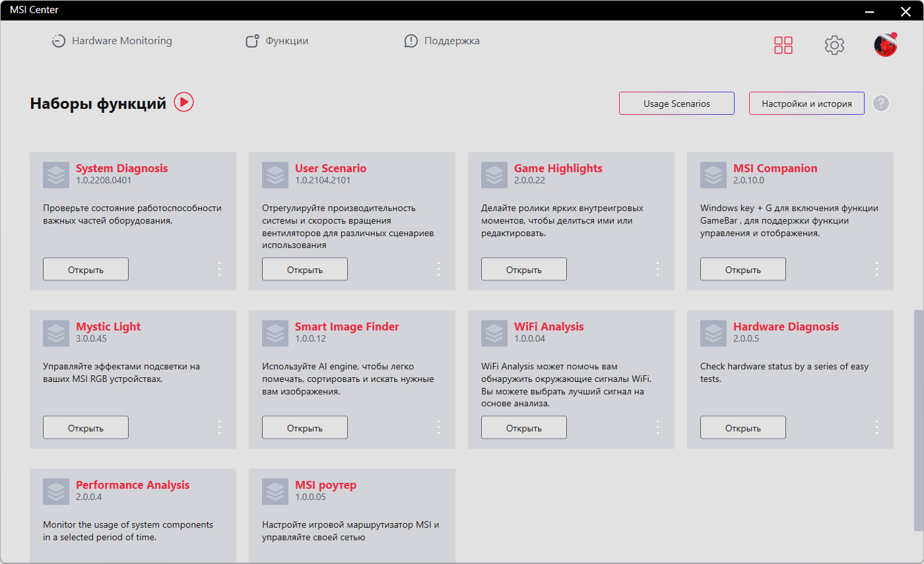Open the feature sets grid view icon
Screen dimensions: 924x564
783,45
